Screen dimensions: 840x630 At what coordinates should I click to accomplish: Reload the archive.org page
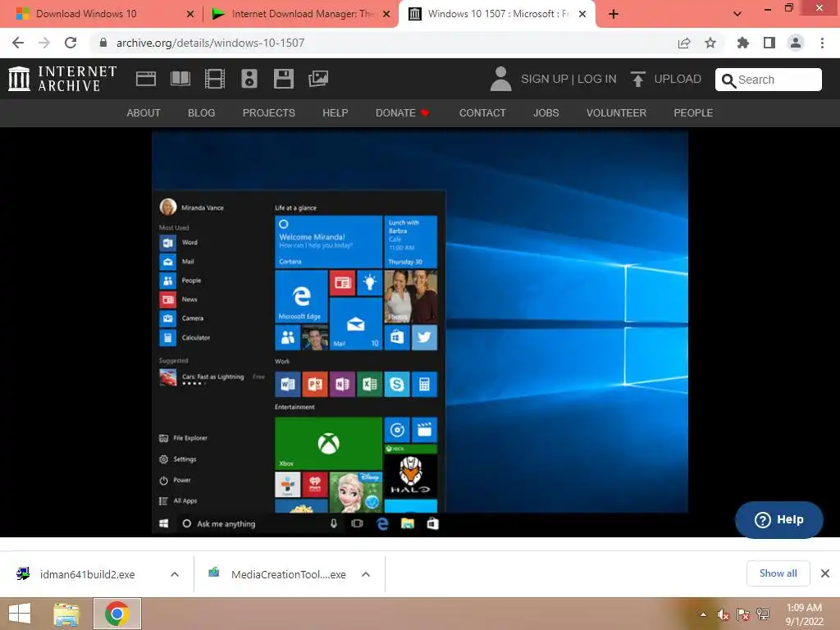tap(71, 43)
